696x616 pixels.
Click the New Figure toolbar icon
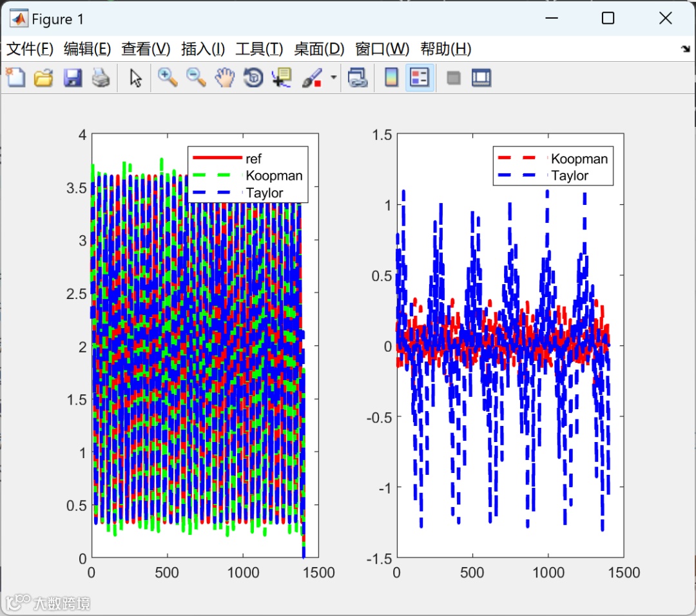(x=15, y=78)
